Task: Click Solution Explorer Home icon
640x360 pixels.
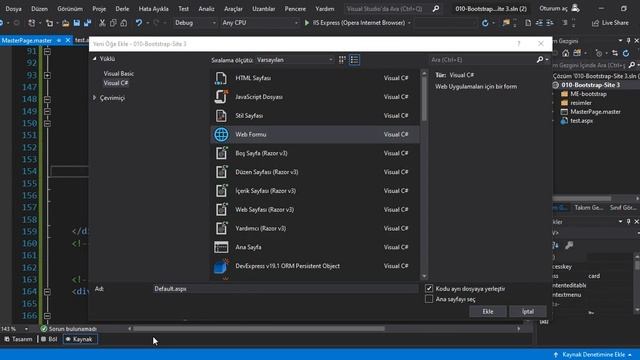Action: pos(565,53)
